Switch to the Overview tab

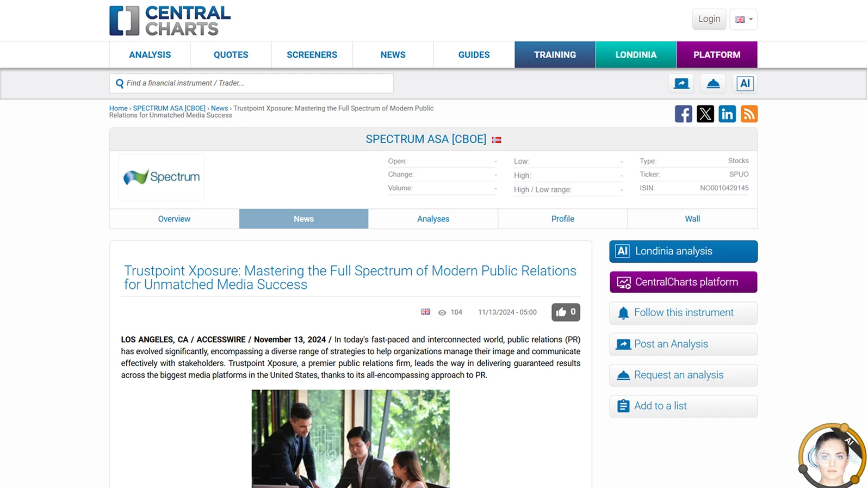[174, 219]
